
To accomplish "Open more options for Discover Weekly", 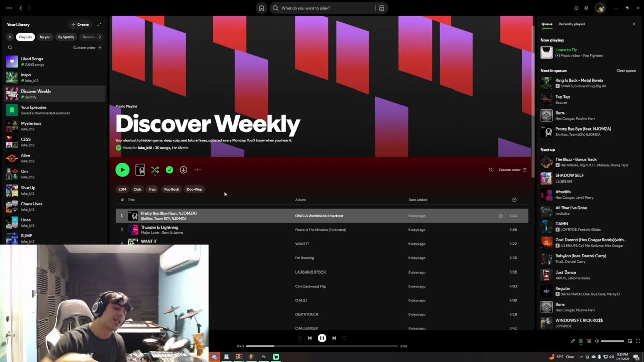I will click(197, 170).
